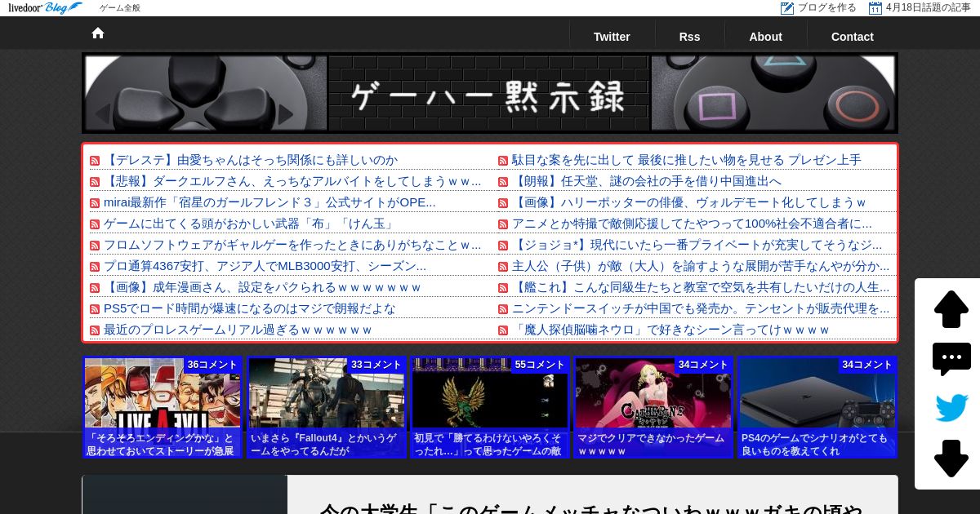Viewport: 980px width, 514px height.
Task: Click RSS icon beside 【画像】成年漫画さん headline
Action: click(95, 288)
